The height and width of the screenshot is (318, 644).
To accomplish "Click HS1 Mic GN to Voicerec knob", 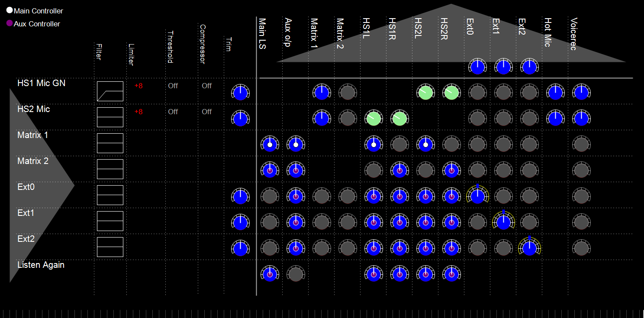I will (581, 93).
